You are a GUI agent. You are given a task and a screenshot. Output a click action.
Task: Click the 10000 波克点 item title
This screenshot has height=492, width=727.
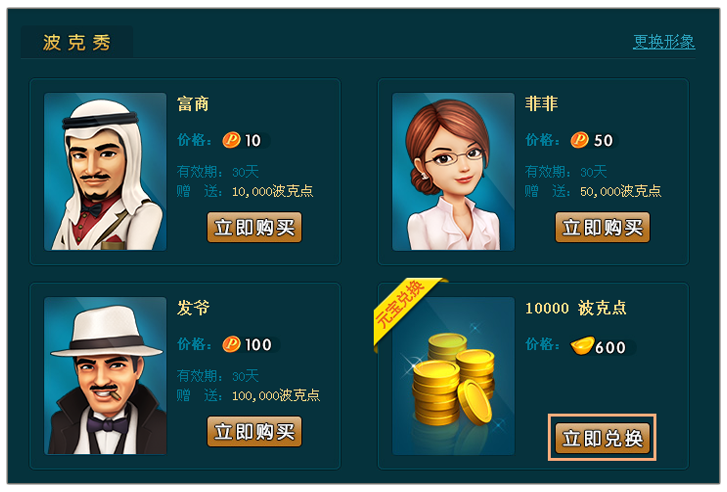click(575, 308)
